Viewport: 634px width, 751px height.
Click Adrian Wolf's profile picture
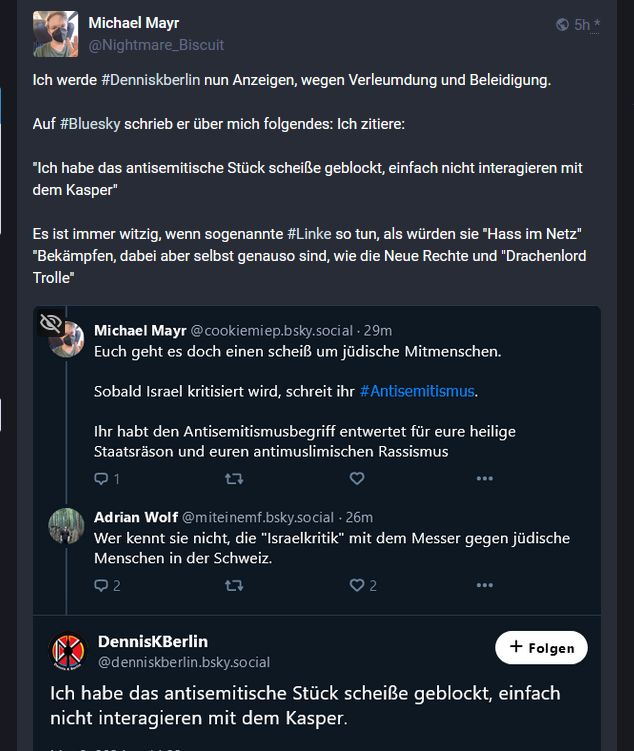point(67,527)
